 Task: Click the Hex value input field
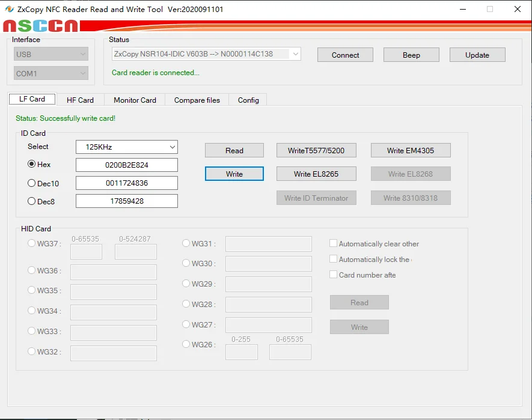coord(127,165)
